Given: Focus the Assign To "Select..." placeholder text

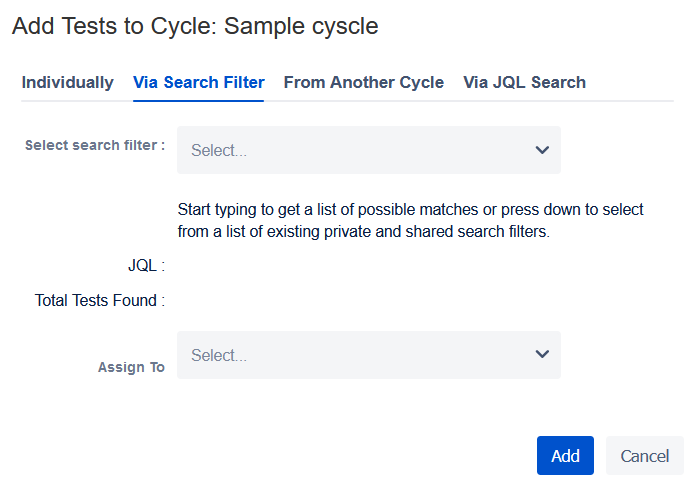Looking at the screenshot, I should [219, 356].
